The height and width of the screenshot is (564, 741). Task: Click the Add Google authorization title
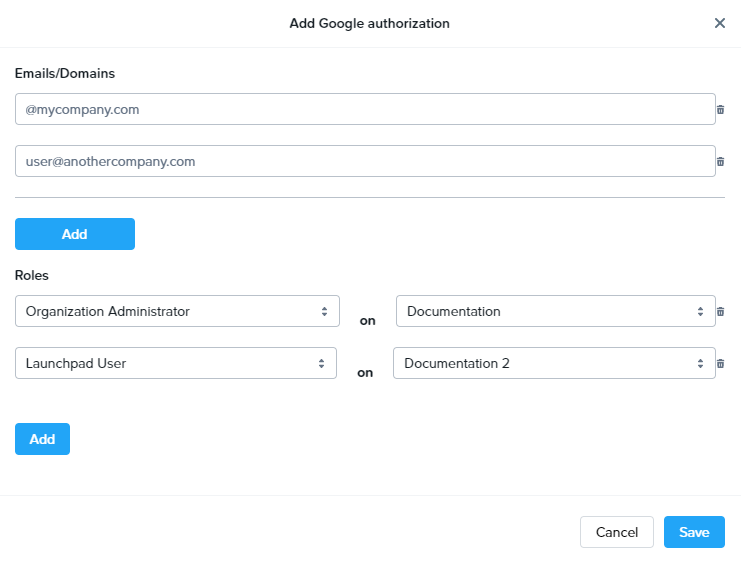tap(369, 23)
